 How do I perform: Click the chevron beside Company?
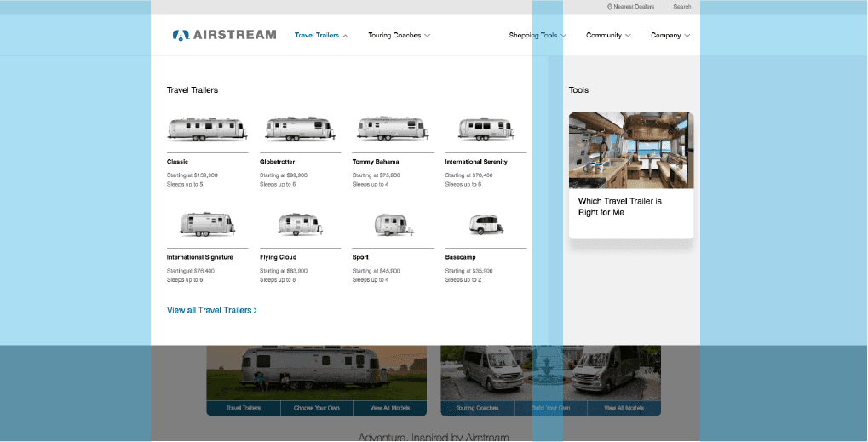(687, 36)
